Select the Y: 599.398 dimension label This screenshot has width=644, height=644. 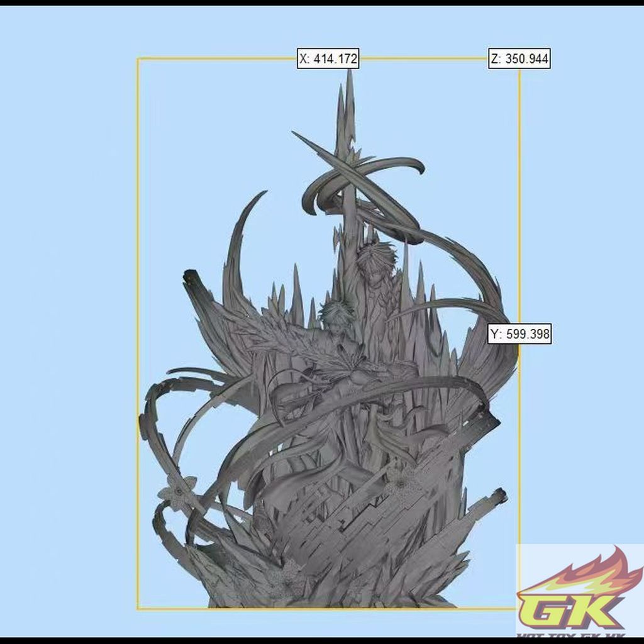click(521, 335)
